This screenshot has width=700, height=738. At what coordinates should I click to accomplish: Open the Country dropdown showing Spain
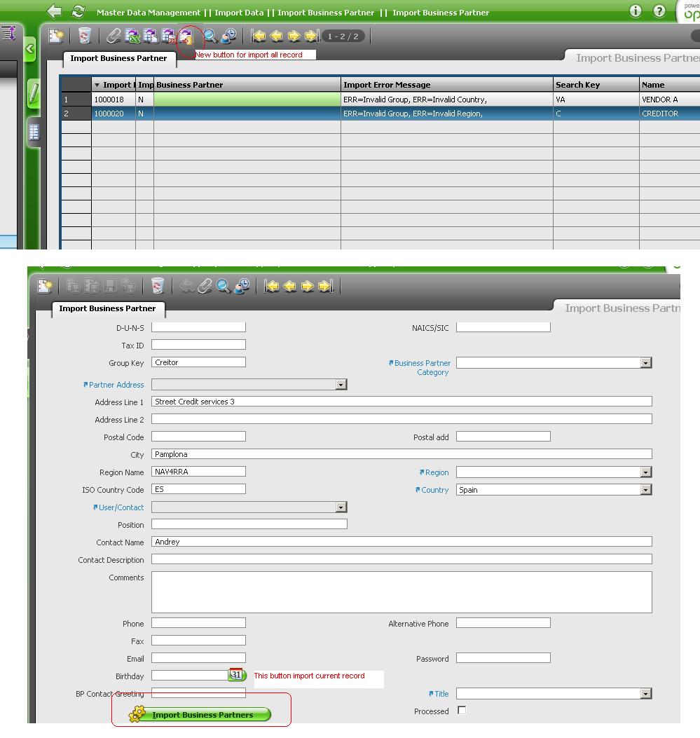click(645, 490)
